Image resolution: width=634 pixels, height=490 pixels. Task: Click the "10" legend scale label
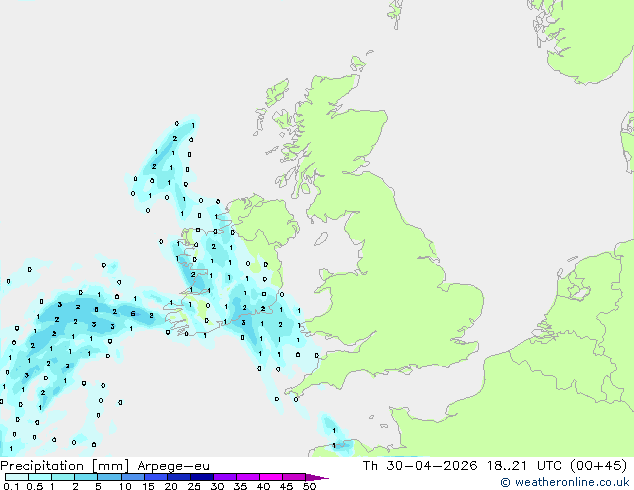click(125, 486)
